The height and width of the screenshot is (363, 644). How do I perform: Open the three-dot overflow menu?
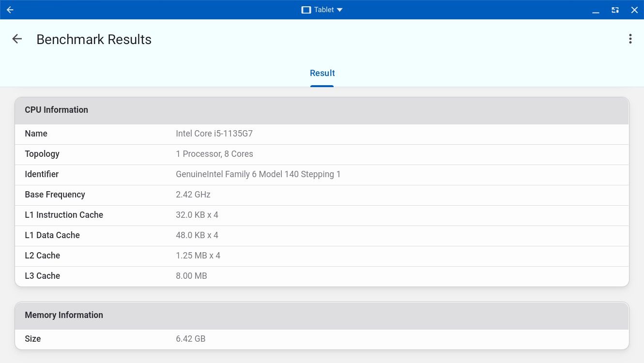630,39
